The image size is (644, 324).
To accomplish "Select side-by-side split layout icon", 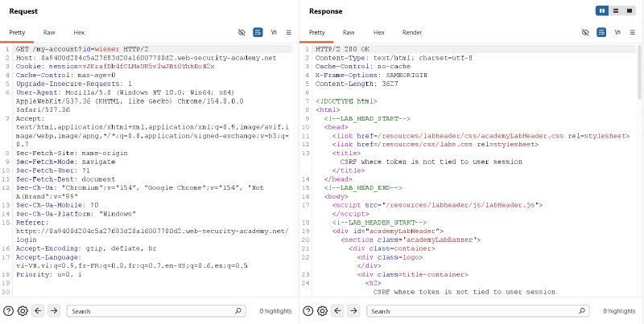I will pyautogui.click(x=602, y=11).
